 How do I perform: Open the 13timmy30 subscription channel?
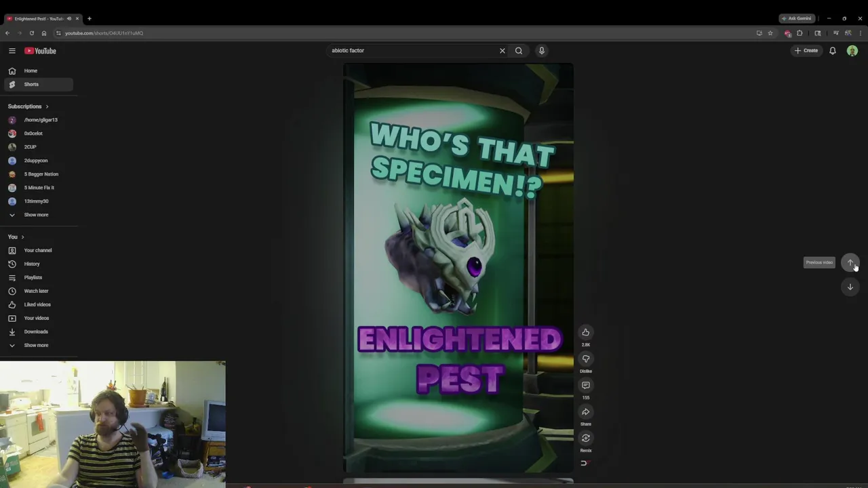pos(39,201)
